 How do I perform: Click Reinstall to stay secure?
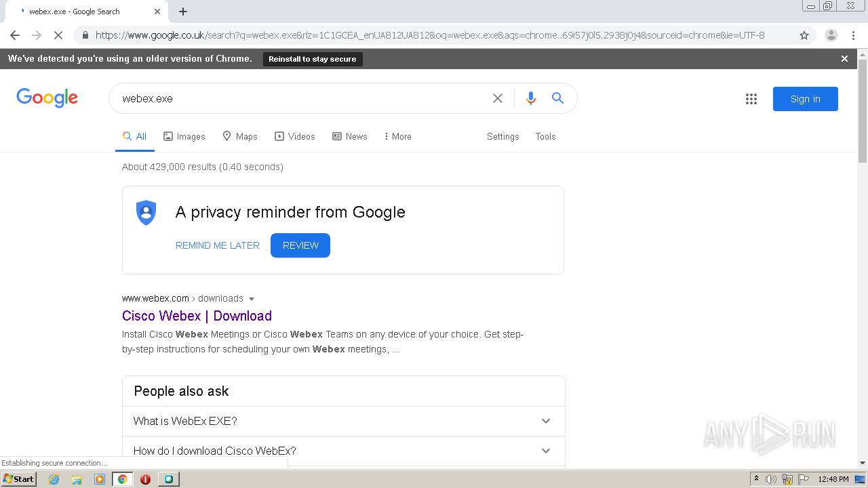click(313, 59)
